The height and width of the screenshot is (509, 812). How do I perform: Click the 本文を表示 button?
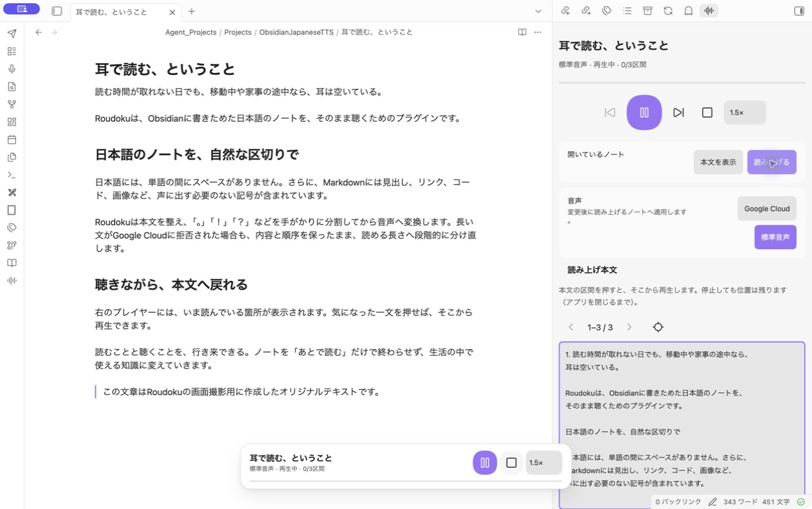(718, 162)
